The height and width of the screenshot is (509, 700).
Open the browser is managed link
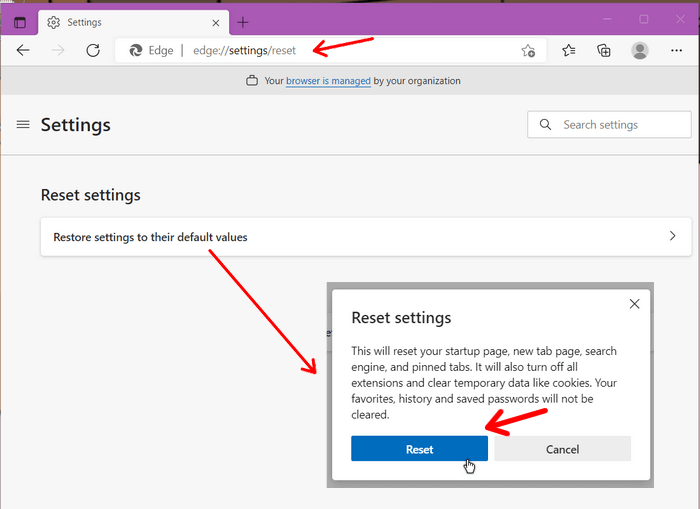click(328, 81)
